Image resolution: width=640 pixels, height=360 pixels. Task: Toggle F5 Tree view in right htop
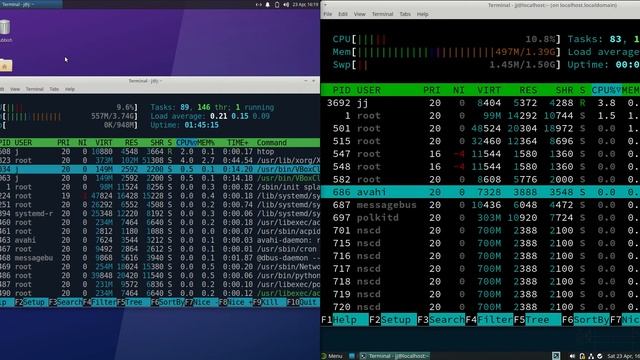[x=537, y=320]
